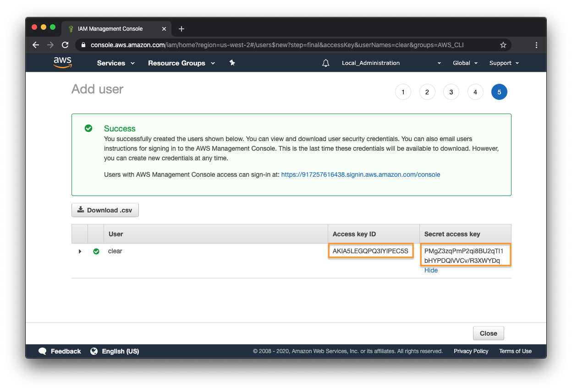
Task: Click the Feedback speech bubble icon
Action: [x=43, y=351]
